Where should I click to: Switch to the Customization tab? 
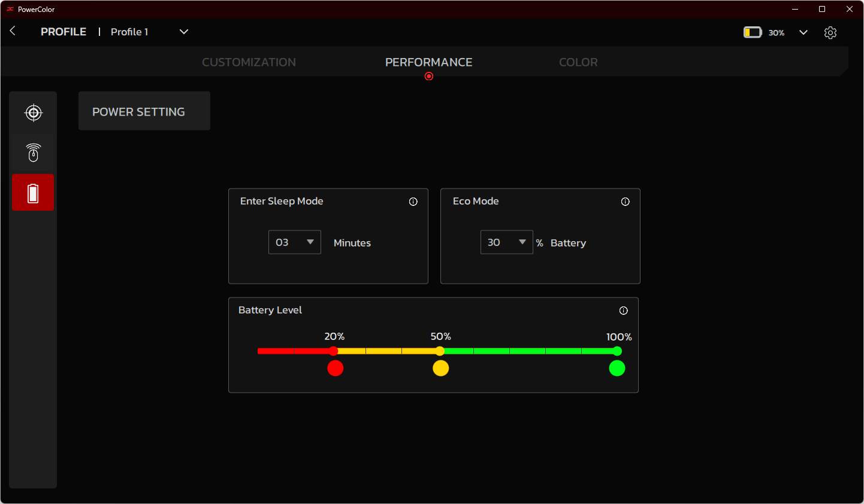coord(249,62)
